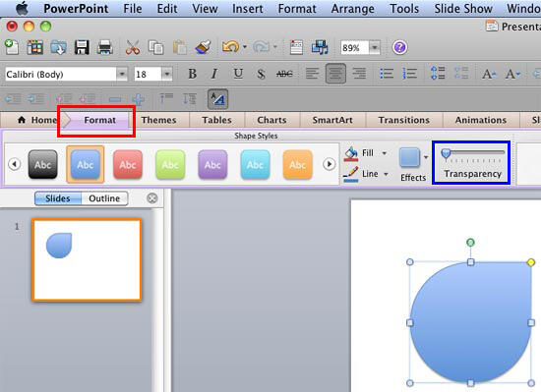Switch to the Format ribbon tab
This screenshot has width=541, height=392.
coord(99,120)
